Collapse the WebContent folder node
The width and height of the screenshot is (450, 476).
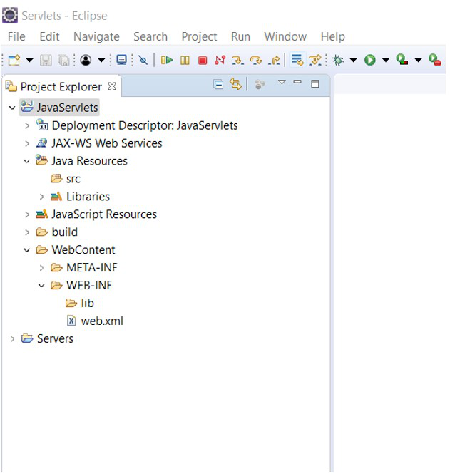coord(26,250)
